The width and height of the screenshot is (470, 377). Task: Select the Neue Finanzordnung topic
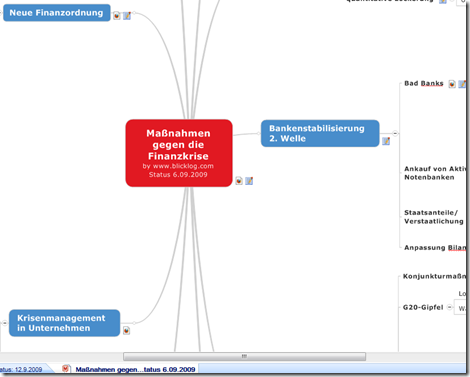tap(57, 13)
